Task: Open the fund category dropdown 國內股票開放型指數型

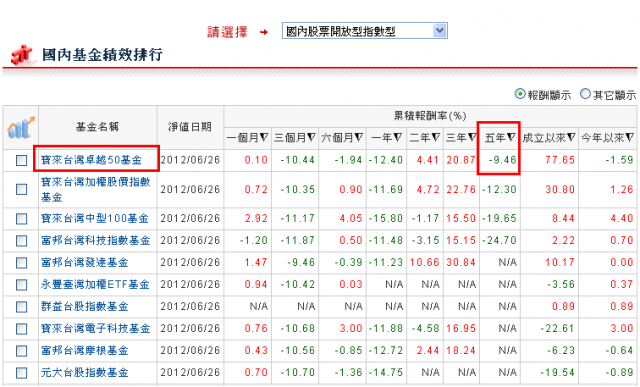Action: (x=364, y=31)
